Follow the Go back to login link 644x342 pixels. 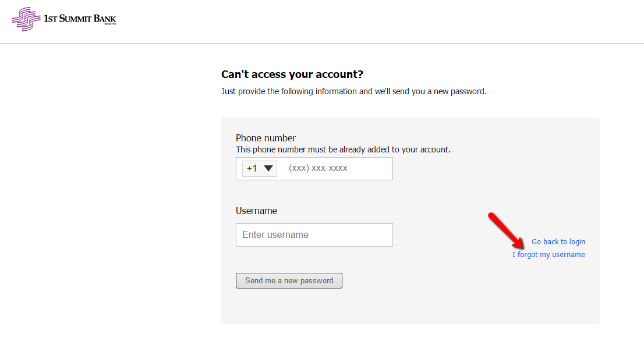click(558, 241)
